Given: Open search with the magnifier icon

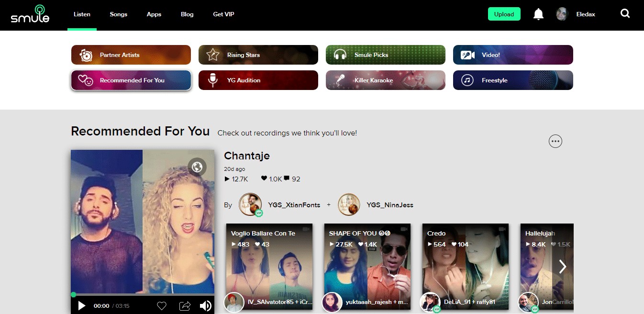Looking at the screenshot, I should pos(625,14).
